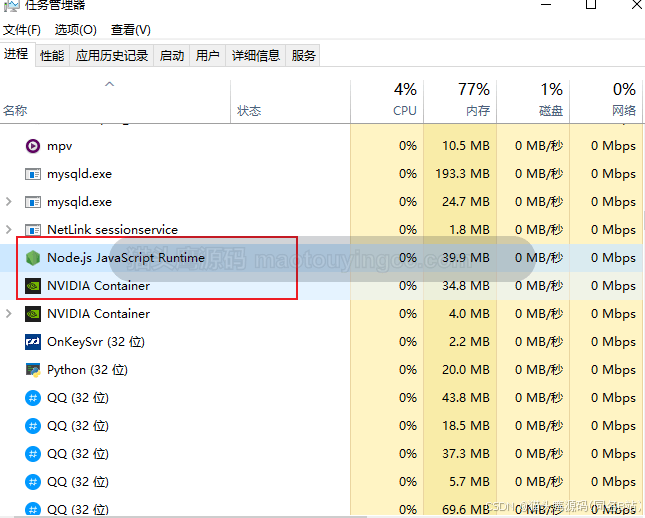Click the green Node.js hexagon icon
This screenshot has height=518, width=645.
[x=33, y=258]
